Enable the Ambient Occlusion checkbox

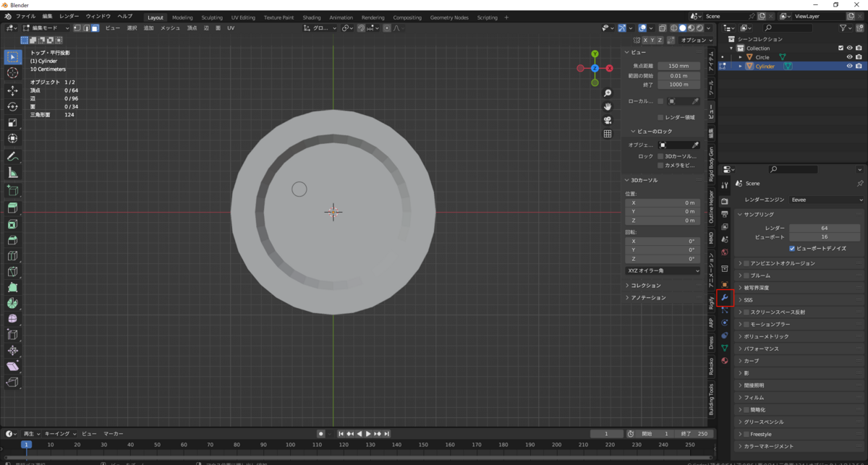[747, 263]
